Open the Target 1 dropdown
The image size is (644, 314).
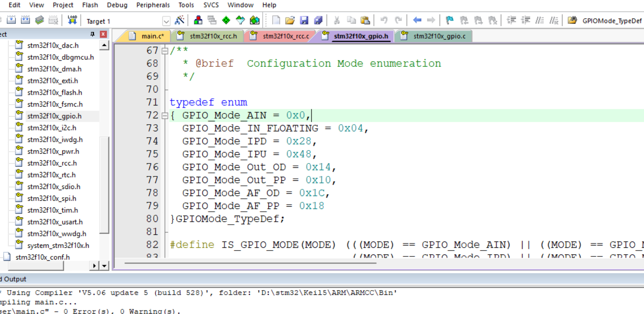pos(166,21)
